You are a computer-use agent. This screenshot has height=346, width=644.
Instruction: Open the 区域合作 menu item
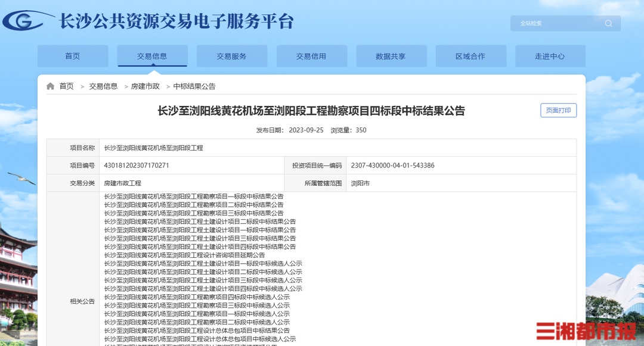coord(470,56)
